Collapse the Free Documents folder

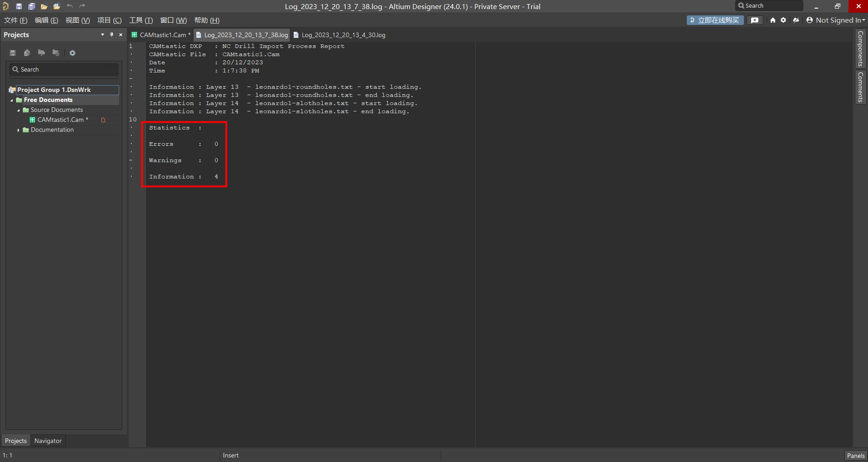[12, 100]
